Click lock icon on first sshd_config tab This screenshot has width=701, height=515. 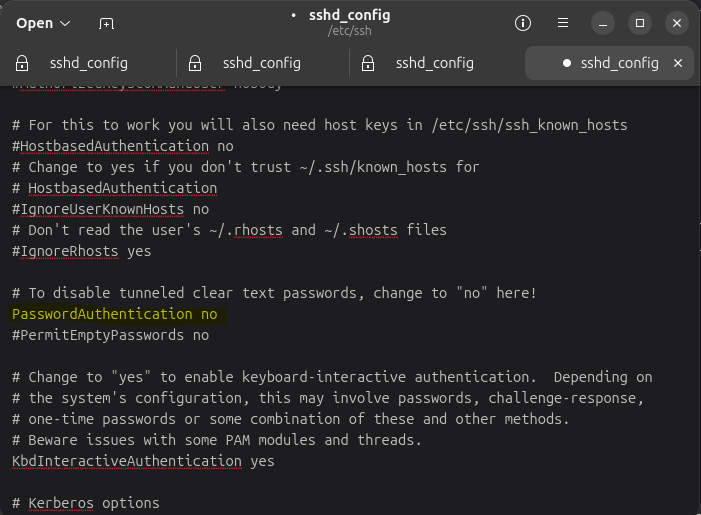click(x=22, y=63)
